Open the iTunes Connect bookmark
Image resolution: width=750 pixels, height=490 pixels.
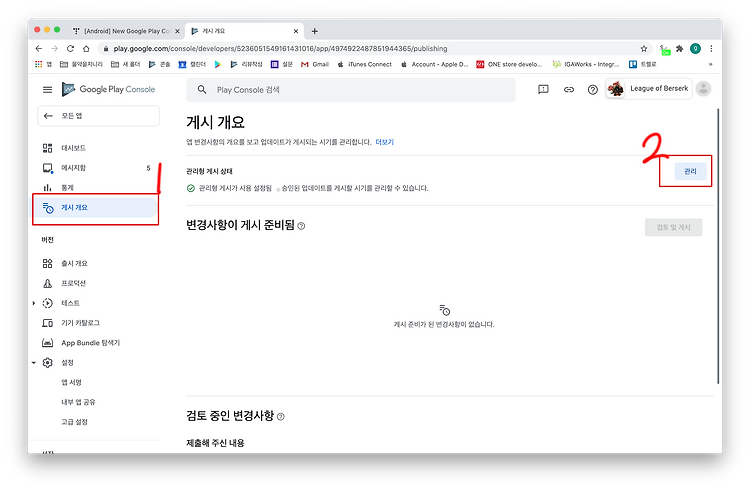point(364,64)
